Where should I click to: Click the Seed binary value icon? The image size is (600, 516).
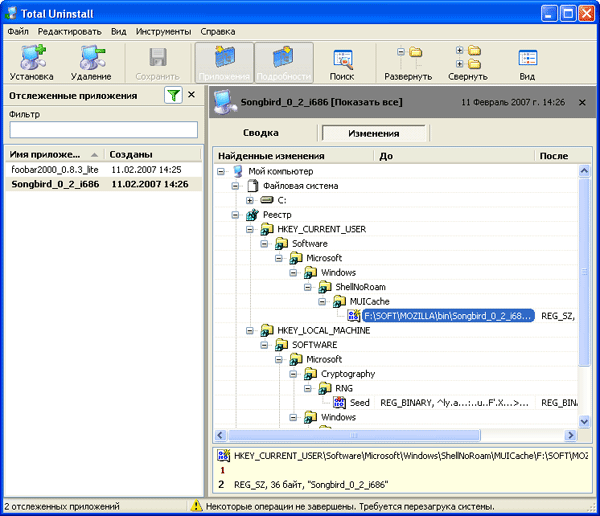pyautogui.click(x=339, y=402)
